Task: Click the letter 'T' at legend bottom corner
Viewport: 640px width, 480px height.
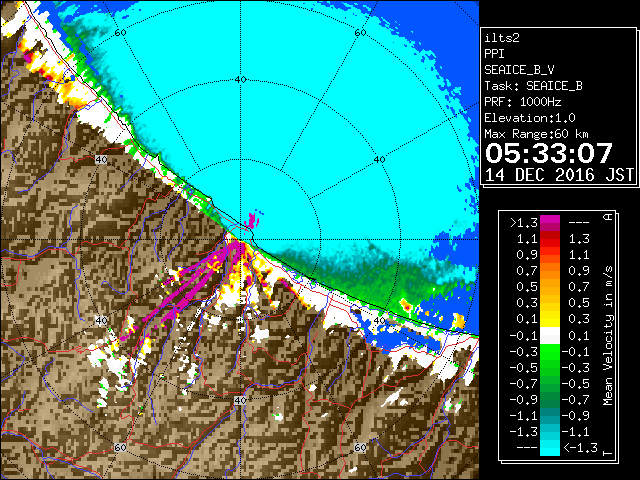Action: click(608, 453)
